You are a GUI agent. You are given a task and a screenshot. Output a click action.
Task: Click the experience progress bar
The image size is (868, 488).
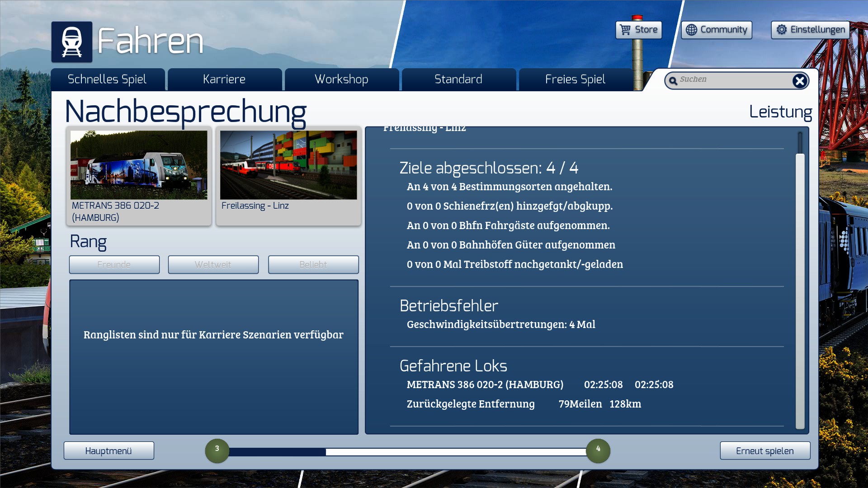(407, 451)
